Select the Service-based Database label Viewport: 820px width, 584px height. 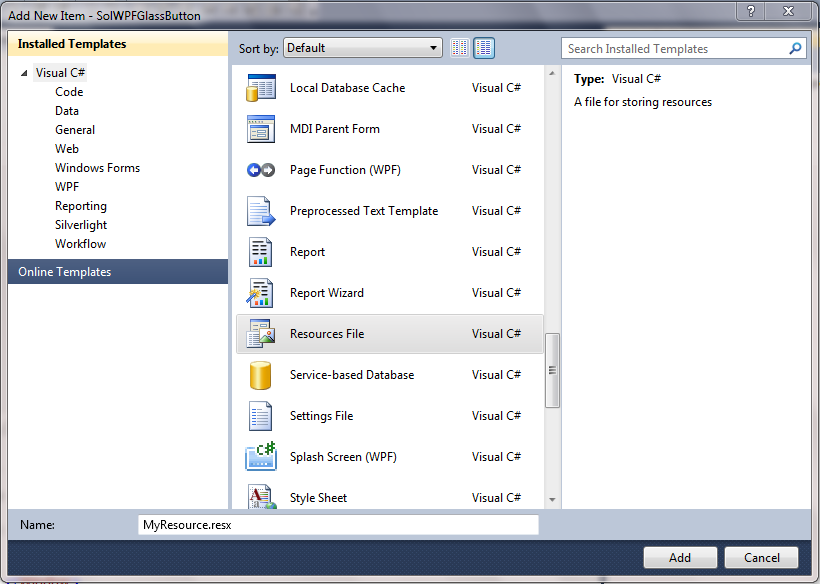coord(352,375)
